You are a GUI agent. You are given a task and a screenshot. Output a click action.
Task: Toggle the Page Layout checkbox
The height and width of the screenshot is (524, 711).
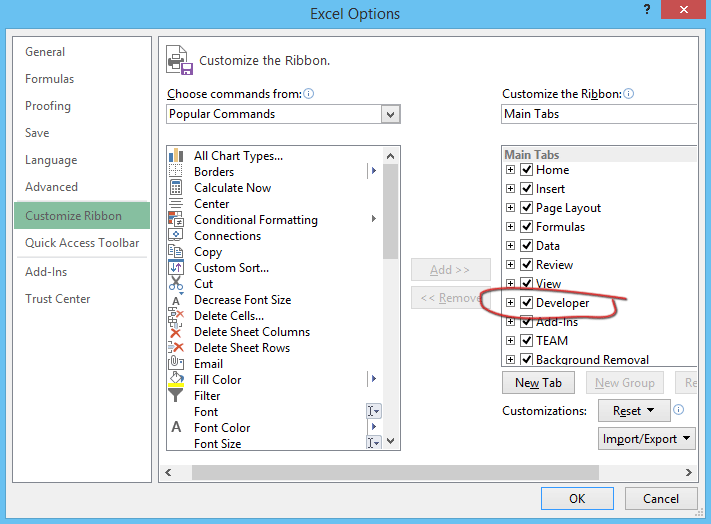(526, 208)
